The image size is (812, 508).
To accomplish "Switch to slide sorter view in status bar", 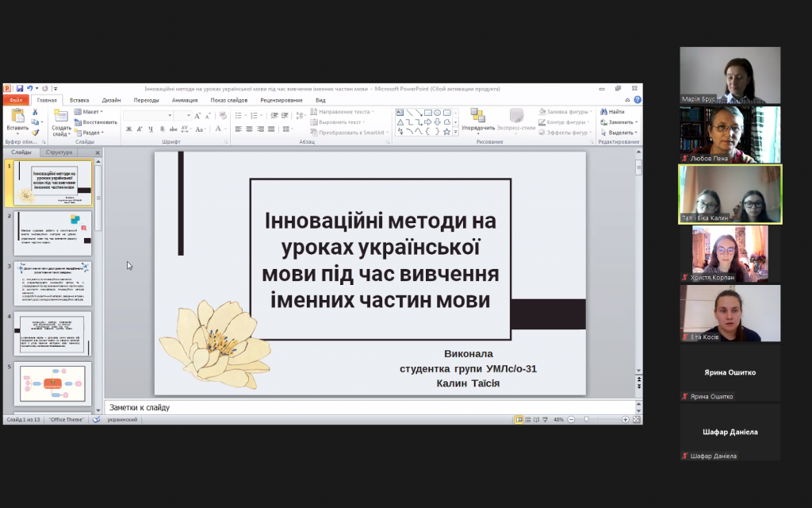I will [527, 419].
